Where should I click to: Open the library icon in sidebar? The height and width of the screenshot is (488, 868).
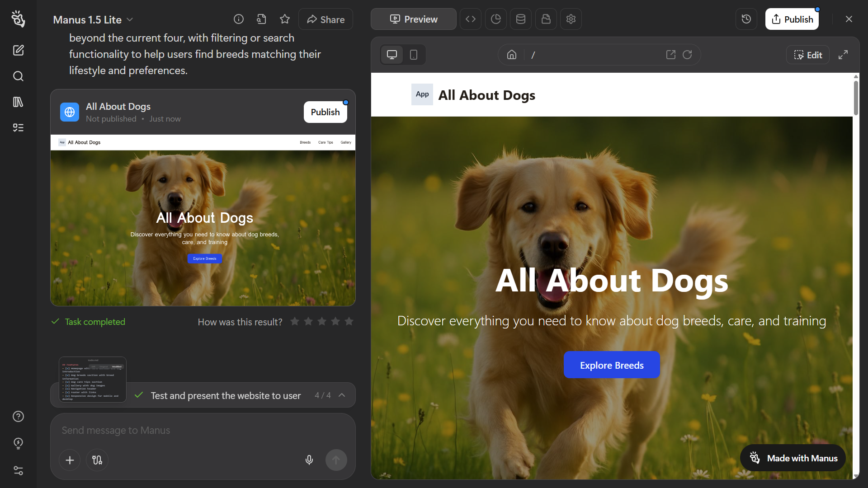[x=18, y=102]
